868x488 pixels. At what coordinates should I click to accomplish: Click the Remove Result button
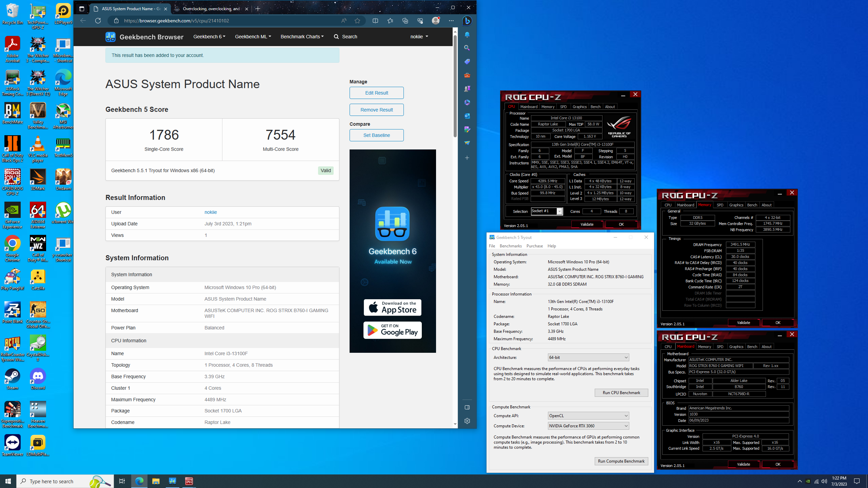tap(376, 110)
